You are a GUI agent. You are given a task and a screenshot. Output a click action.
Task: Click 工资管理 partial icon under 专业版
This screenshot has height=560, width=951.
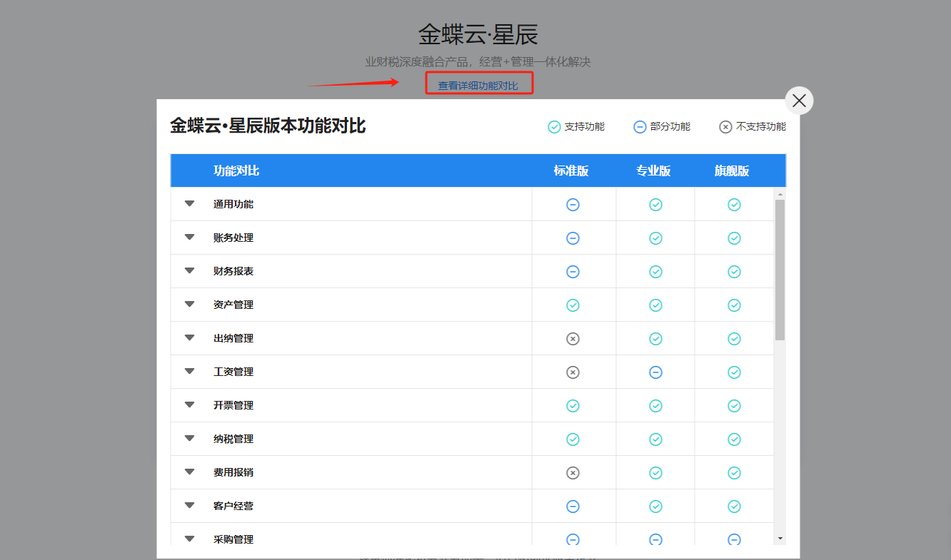[x=655, y=372]
